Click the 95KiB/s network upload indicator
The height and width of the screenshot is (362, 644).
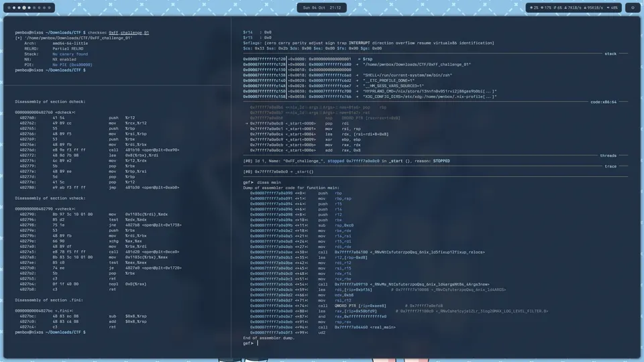[x=593, y=8]
